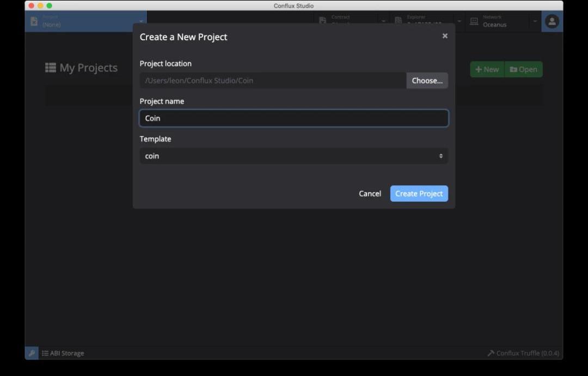The width and height of the screenshot is (588, 376).
Task: Click the Project file icon in toolbar
Action: tap(34, 21)
